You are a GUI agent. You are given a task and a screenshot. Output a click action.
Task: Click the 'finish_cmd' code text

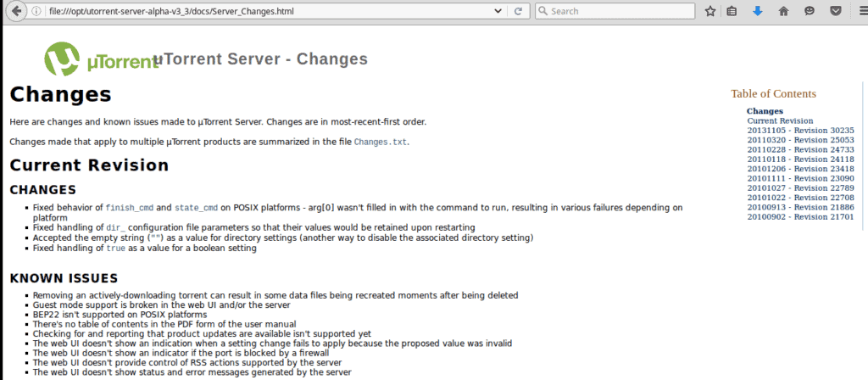pyautogui.click(x=130, y=208)
